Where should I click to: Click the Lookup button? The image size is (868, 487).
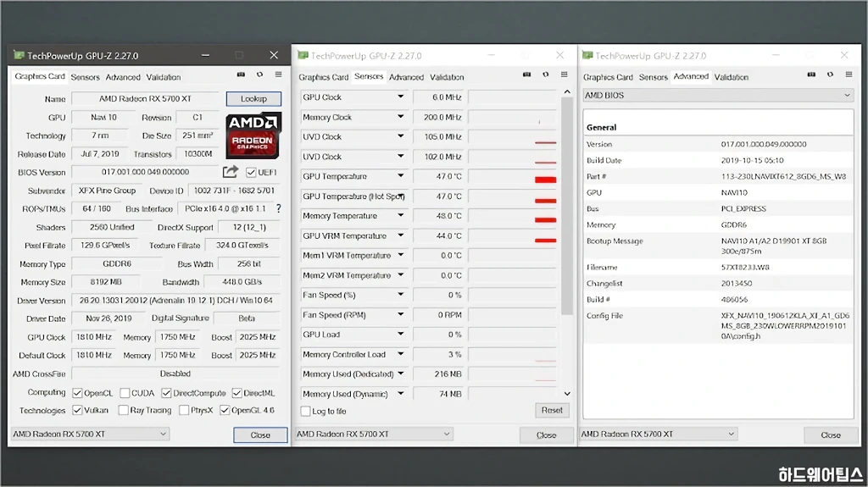253,98
